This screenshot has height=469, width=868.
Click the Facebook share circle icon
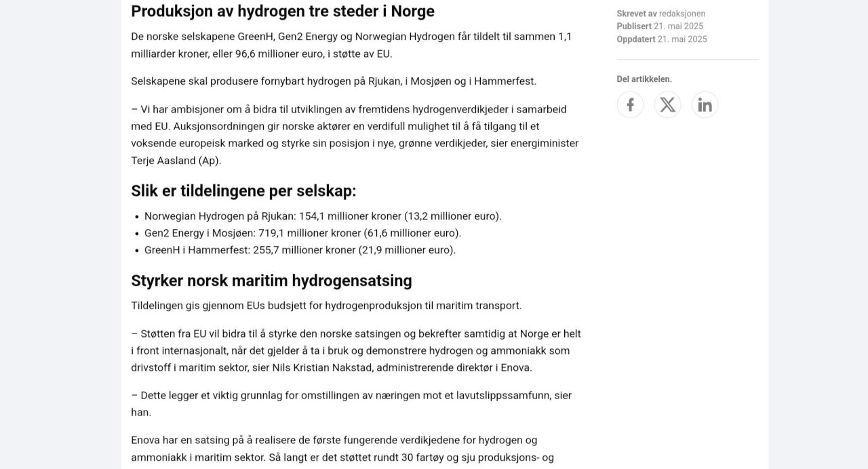630,104
